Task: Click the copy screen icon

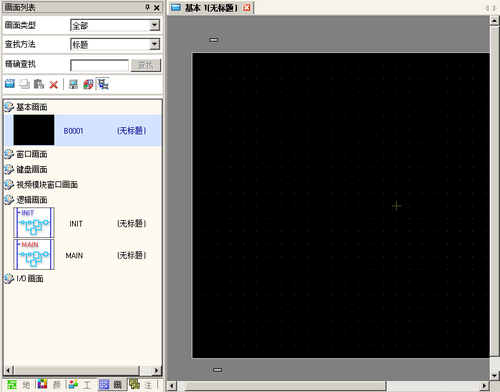Action: tap(24, 84)
